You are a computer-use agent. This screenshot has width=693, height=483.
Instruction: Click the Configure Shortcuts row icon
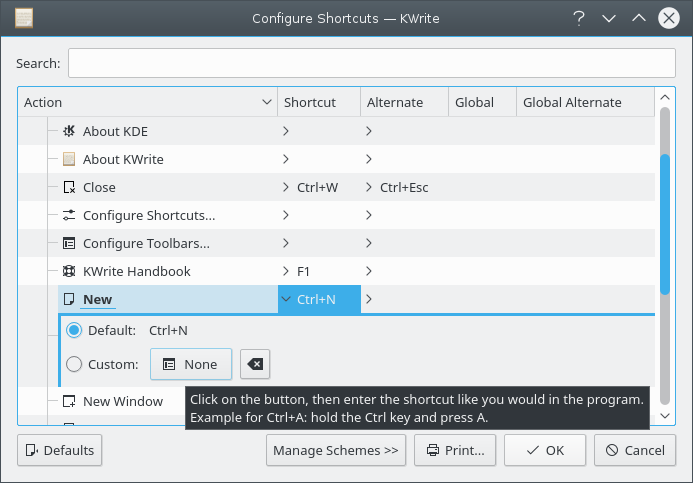(x=69, y=215)
